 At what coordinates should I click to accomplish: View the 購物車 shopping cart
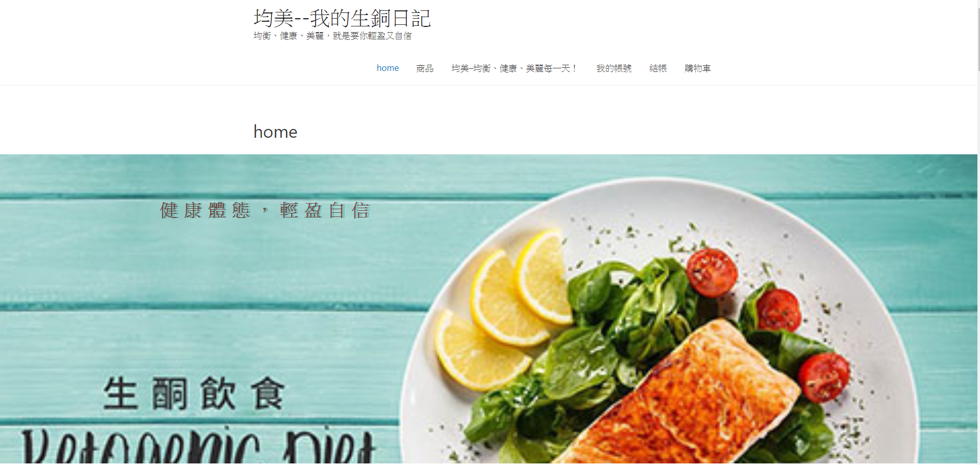698,68
